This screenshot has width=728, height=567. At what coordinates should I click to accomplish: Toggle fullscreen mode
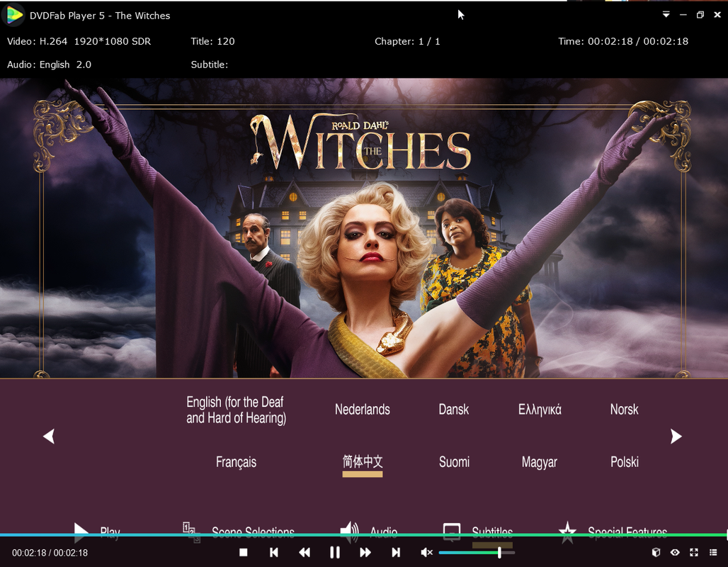694,552
